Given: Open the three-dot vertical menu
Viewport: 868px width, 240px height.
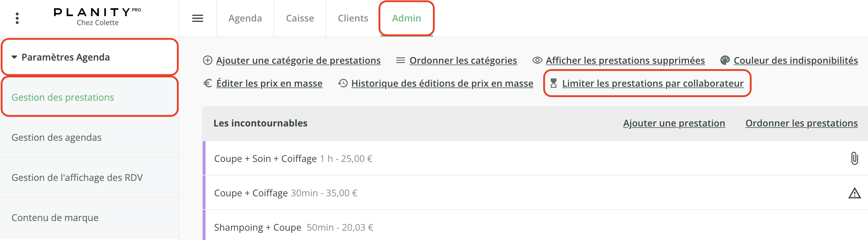Looking at the screenshot, I should click(x=17, y=18).
